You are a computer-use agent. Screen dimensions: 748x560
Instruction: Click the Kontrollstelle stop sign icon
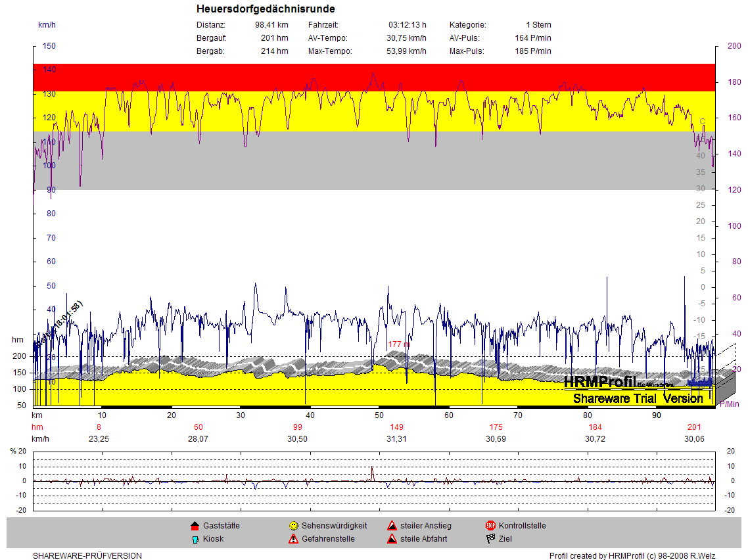click(x=490, y=526)
